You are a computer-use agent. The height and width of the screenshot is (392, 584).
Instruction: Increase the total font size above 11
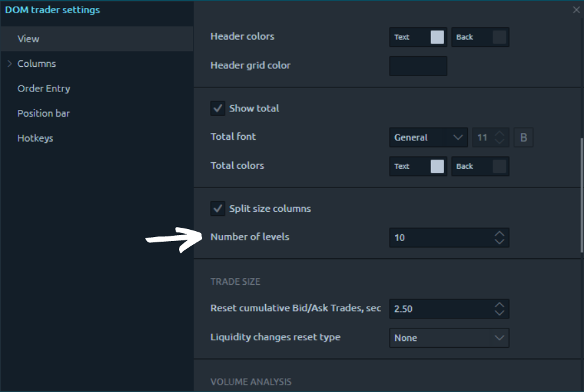point(499,134)
